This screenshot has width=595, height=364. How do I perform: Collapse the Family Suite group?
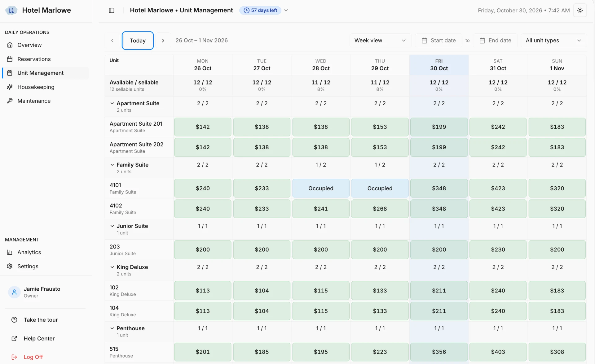[x=112, y=165]
